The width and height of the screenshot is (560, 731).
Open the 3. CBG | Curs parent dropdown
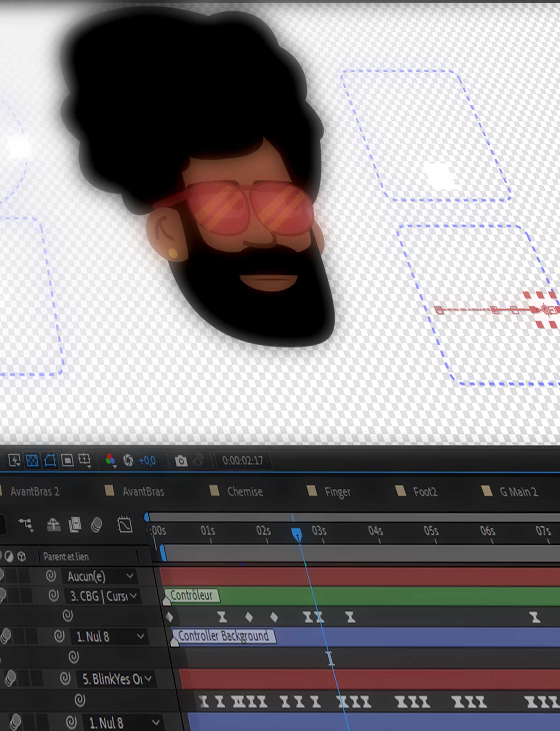pos(104,596)
